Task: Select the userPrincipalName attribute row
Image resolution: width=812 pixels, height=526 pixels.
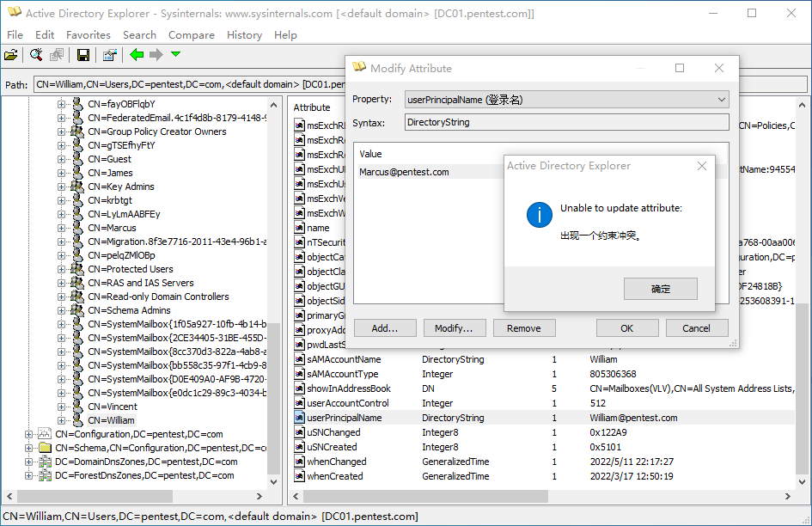Action: click(x=543, y=418)
